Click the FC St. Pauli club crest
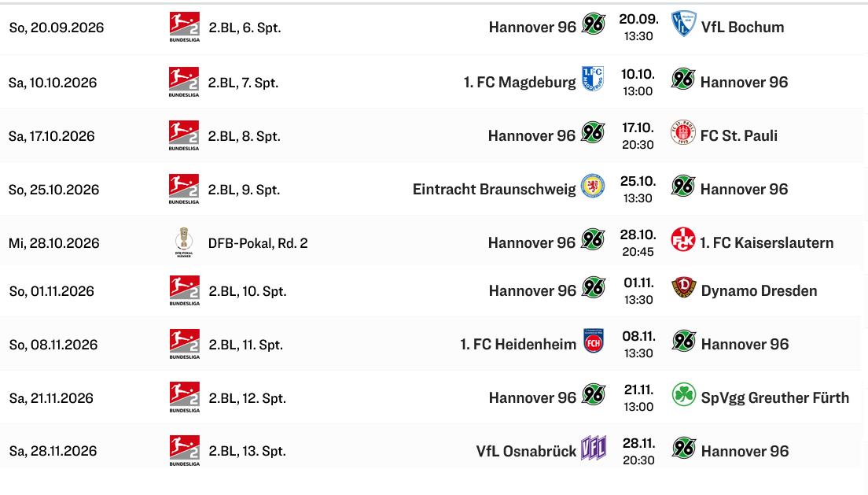The image size is (868, 495). tap(682, 132)
